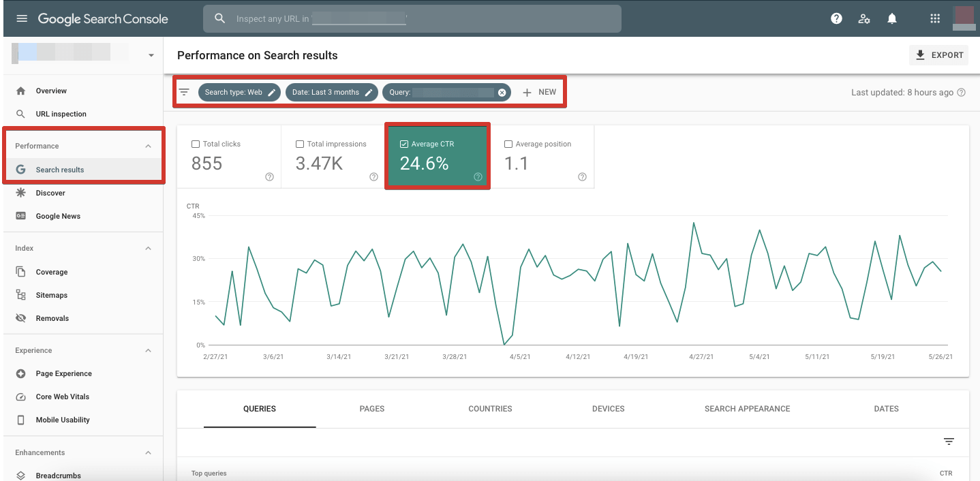This screenshot has height=481, width=980.
Task: Open the Sitemaps icon in the sidebar
Action: pos(21,295)
